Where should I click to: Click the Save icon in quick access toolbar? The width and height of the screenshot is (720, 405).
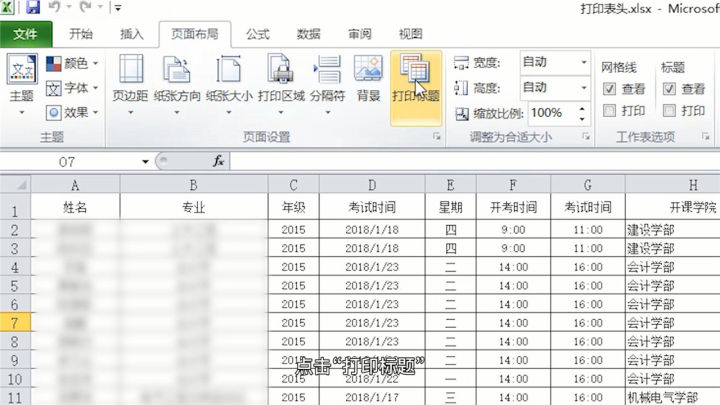point(33,7)
